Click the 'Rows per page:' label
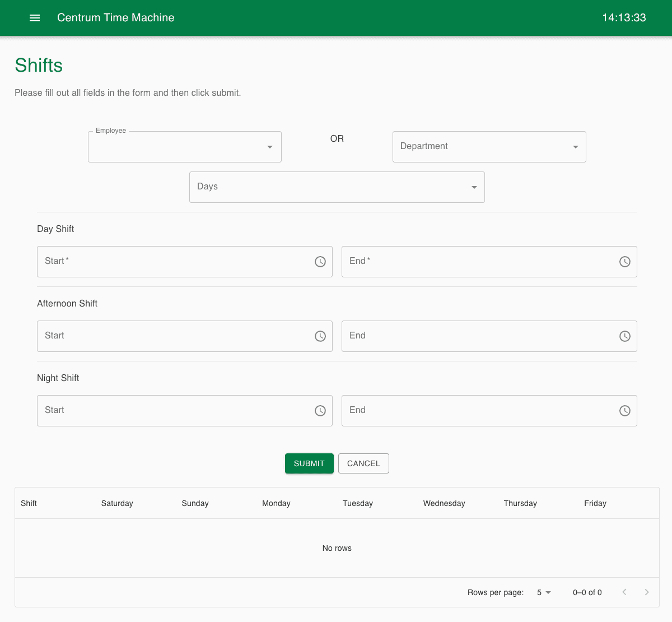672x622 pixels. click(x=496, y=592)
